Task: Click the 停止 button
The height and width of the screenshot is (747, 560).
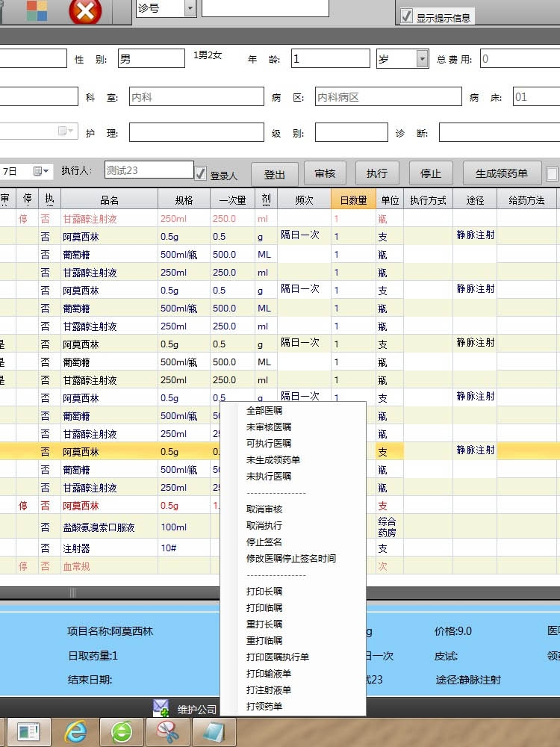Action: tap(431, 173)
